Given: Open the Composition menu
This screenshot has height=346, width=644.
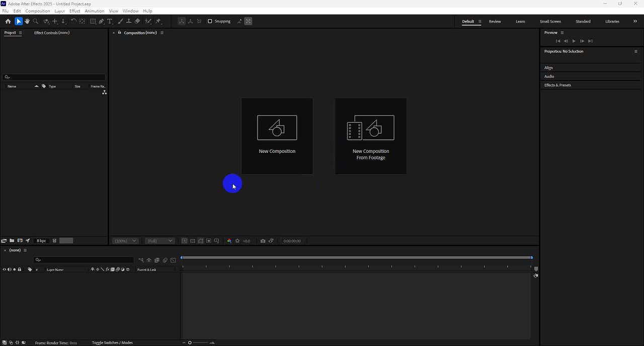Looking at the screenshot, I should [x=38, y=11].
